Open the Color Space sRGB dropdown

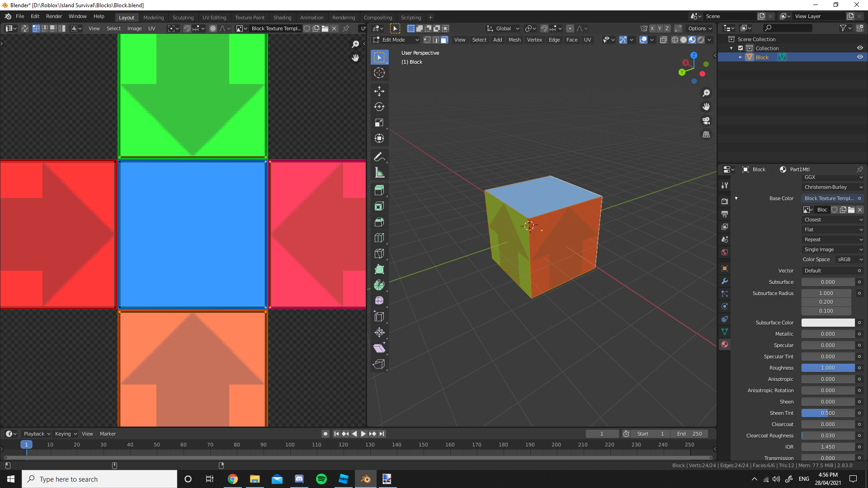click(849, 259)
